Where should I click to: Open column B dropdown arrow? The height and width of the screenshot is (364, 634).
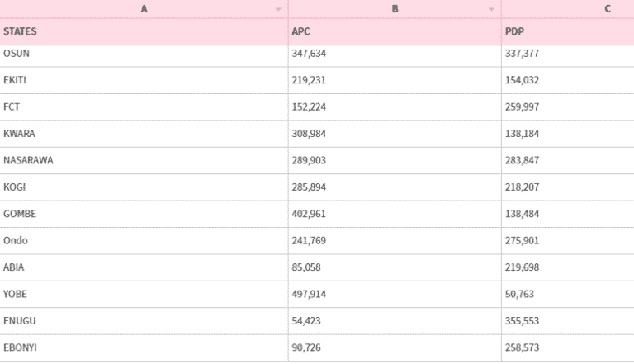[492, 9]
